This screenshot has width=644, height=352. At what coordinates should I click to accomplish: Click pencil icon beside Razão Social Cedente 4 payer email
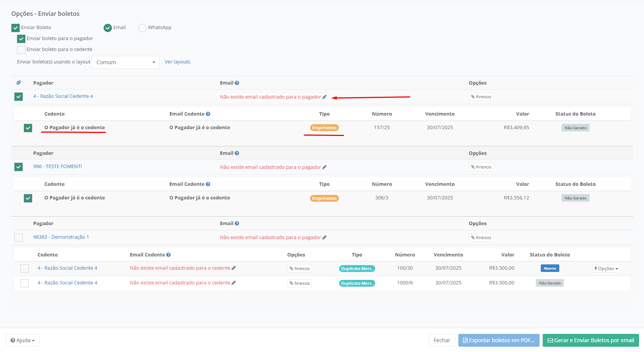(x=324, y=97)
